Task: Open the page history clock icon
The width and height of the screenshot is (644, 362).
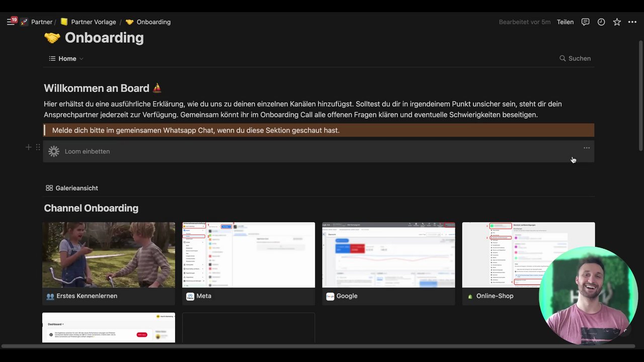Action: point(601,22)
